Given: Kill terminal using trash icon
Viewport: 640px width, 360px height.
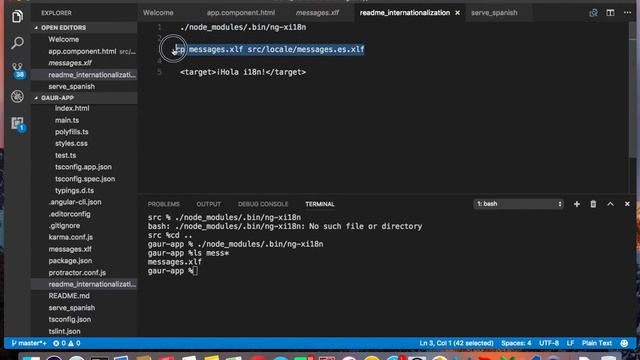Looking at the screenshot, I should (593, 204).
